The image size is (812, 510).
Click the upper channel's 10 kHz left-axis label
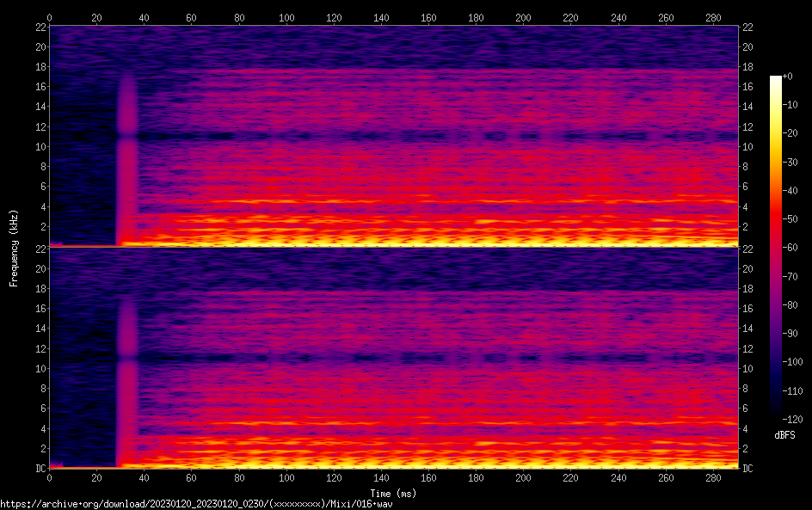pos(39,147)
